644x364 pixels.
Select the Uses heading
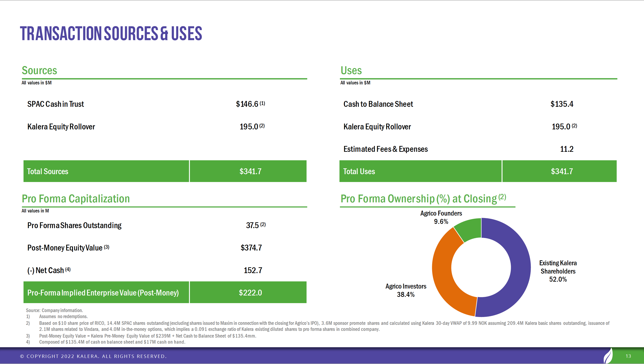coord(351,70)
